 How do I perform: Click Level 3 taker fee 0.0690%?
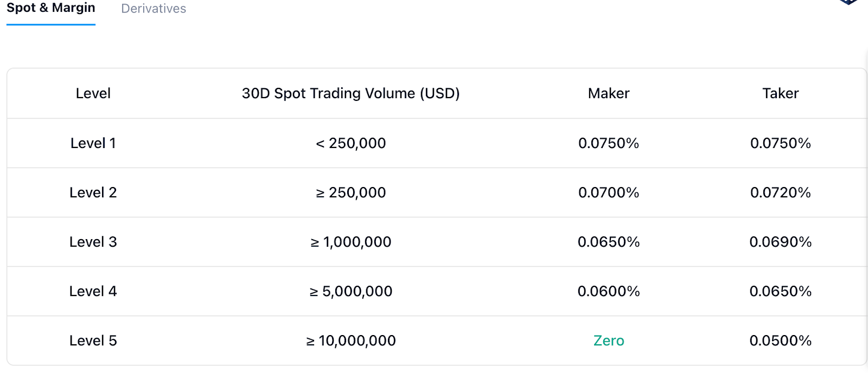coord(780,242)
